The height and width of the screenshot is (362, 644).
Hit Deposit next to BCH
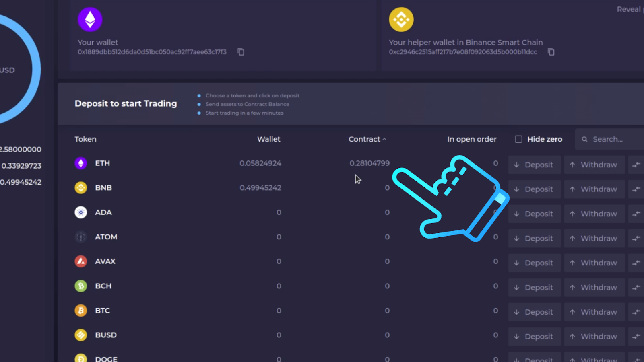(x=535, y=287)
